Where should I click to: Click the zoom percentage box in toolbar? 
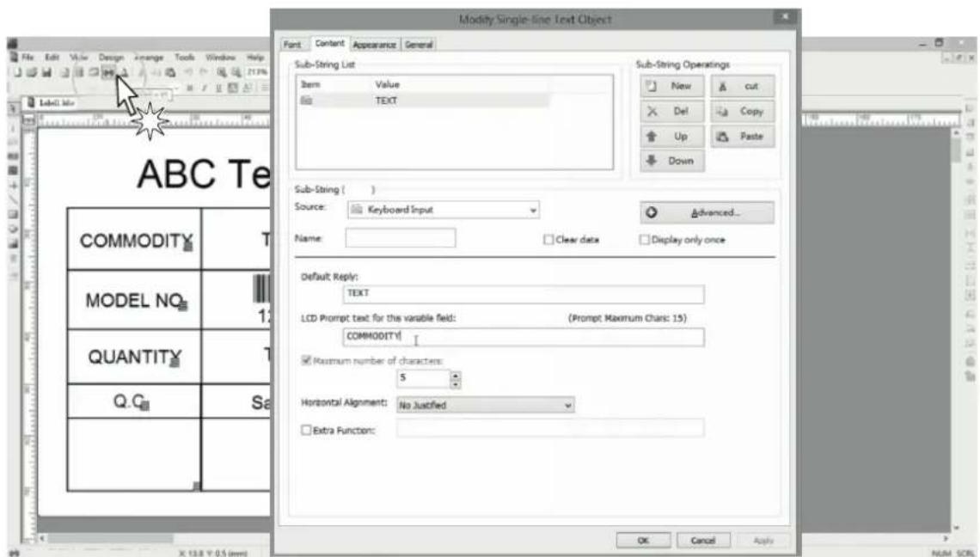257,72
